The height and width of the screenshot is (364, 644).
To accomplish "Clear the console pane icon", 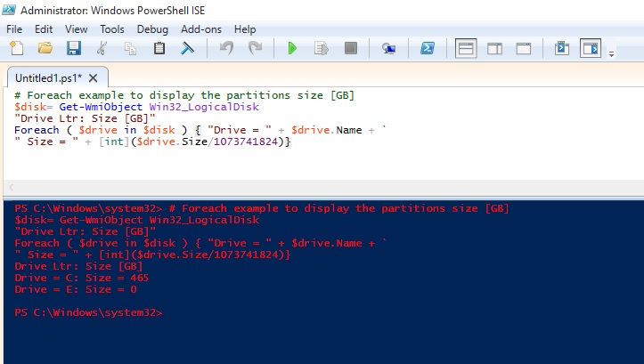I will click(x=188, y=48).
